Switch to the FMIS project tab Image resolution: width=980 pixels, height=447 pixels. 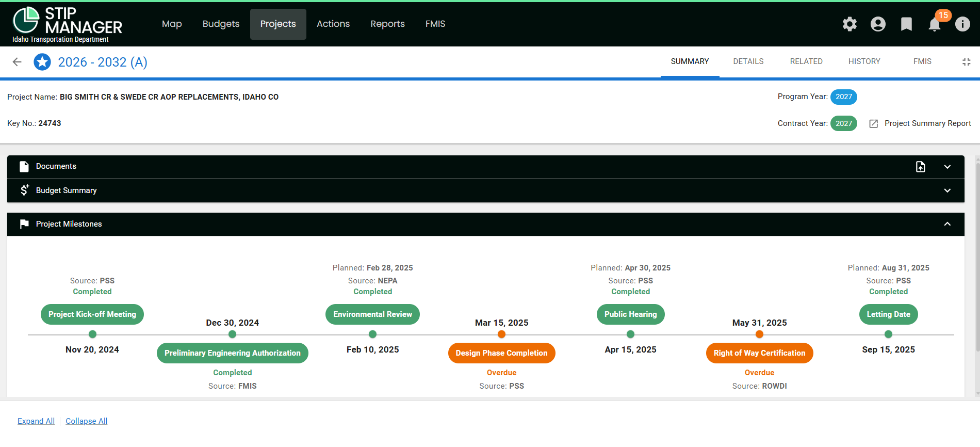pyautogui.click(x=922, y=61)
